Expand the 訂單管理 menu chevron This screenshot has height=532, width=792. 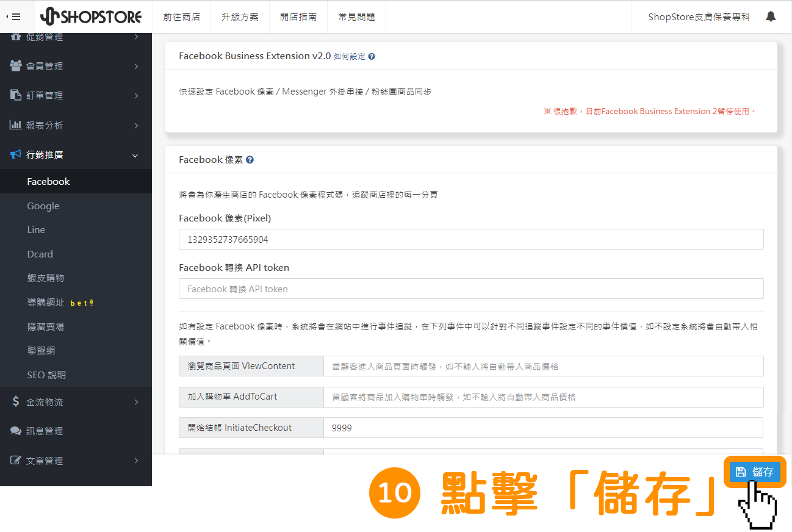(135, 96)
